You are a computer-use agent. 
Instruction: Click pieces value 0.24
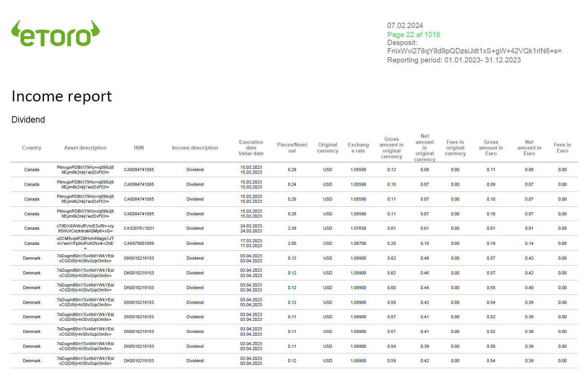tap(292, 184)
